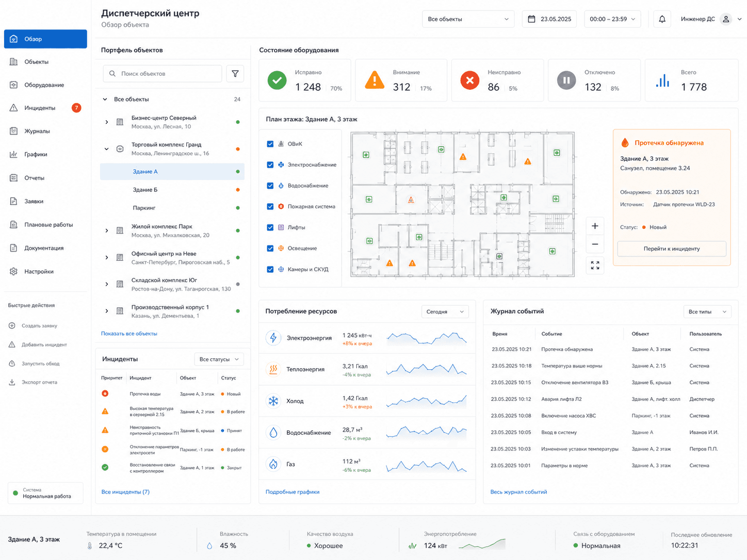The height and width of the screenshot is (560, 747).
Task: Open Журналы in the sidebar
Action: pos(45,131)
